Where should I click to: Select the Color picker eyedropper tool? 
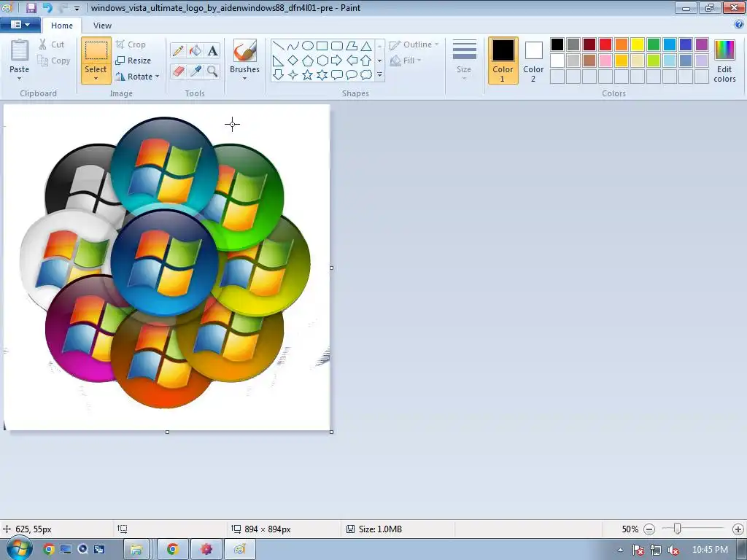click(196, 71)
